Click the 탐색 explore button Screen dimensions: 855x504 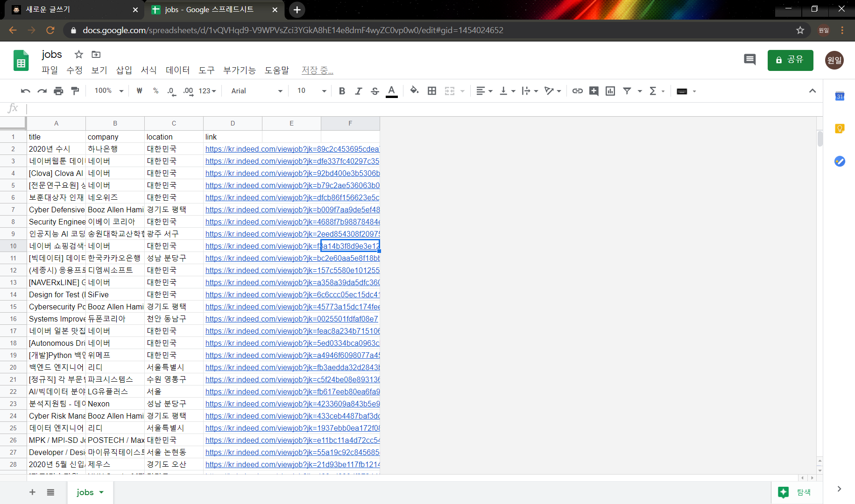tap(797, 492)
